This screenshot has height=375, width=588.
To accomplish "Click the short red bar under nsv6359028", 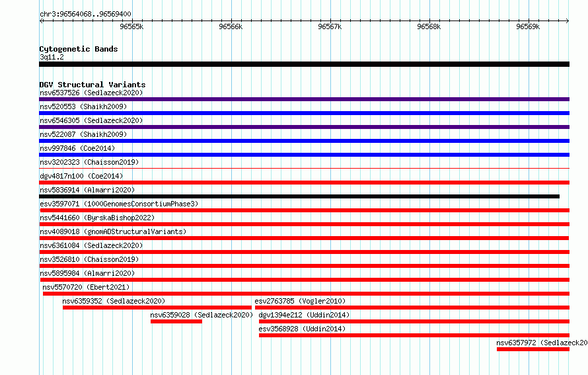I will coord(176,321).
